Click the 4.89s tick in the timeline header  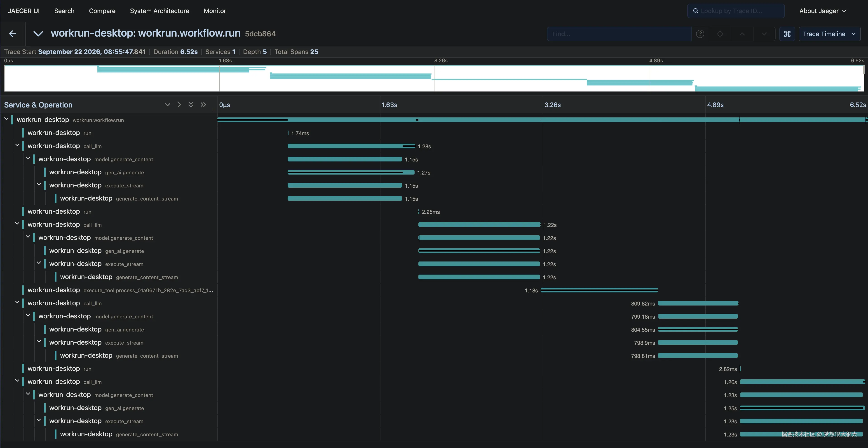point(715,105)
